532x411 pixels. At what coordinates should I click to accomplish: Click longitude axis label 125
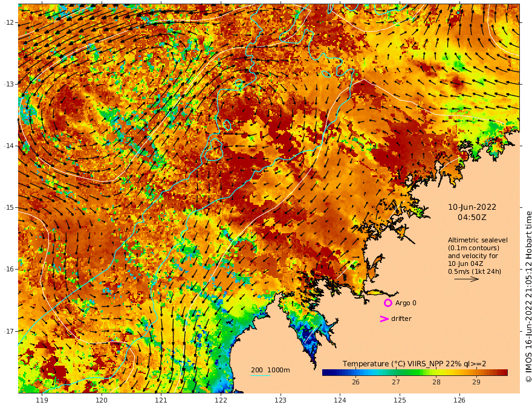[x=400, y=400]
